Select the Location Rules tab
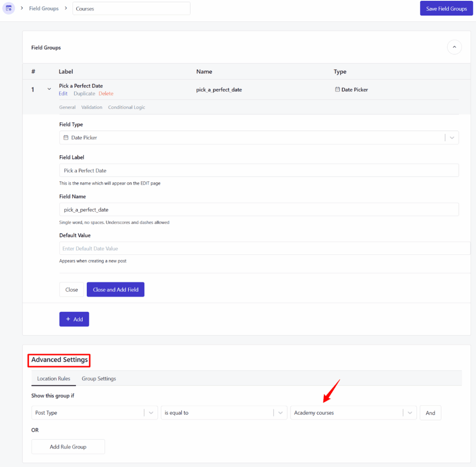476x467 pixels. (53, 379)
